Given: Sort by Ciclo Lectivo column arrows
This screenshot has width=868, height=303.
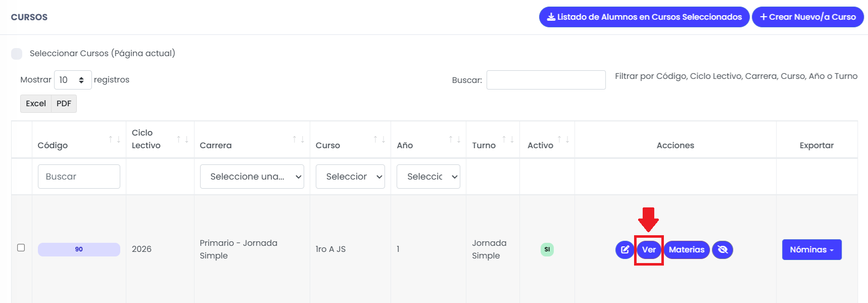Looking at the screenshot, I should [182, 139].
